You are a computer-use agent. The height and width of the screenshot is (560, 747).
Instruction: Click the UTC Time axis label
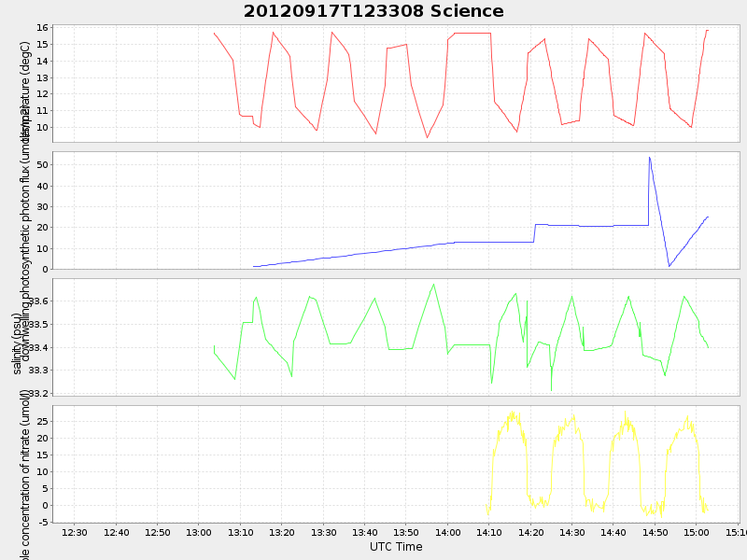click(396, 547)
